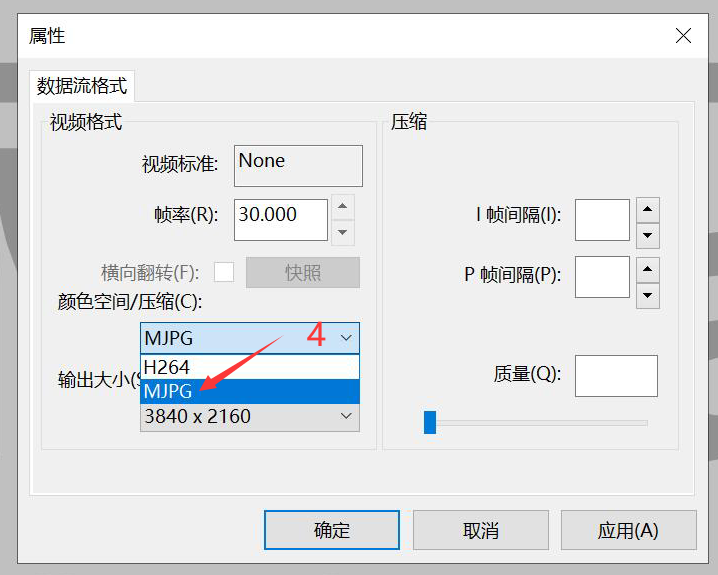Decrease 帧率 with the down arrow
The image size is (718, 575).
pos(343,233)
